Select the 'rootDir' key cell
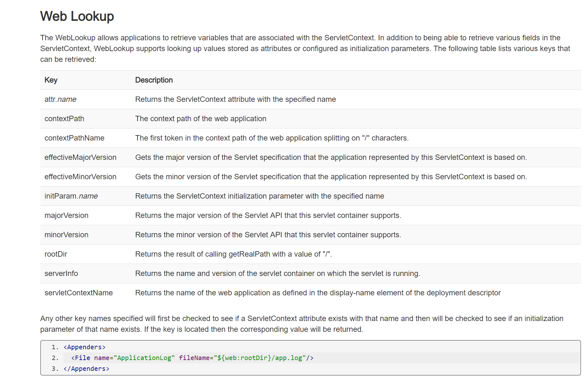588x387 pixels. click(56, 254)
